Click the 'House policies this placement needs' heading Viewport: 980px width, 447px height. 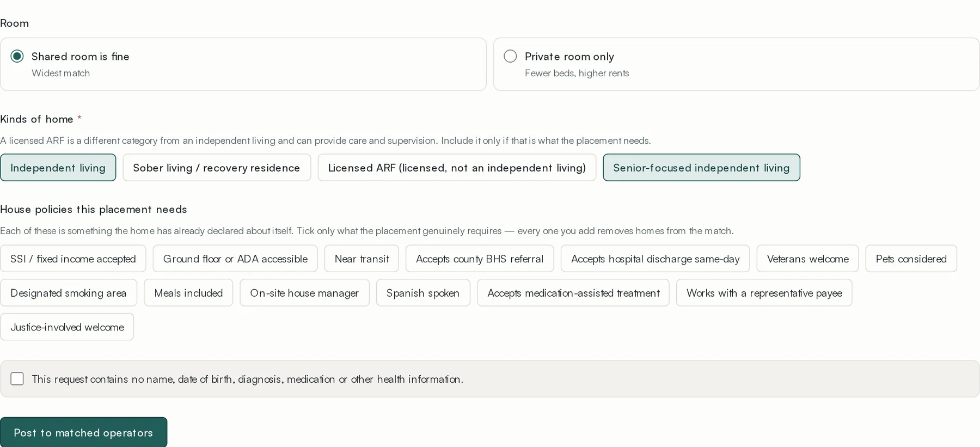click(94, 209)
